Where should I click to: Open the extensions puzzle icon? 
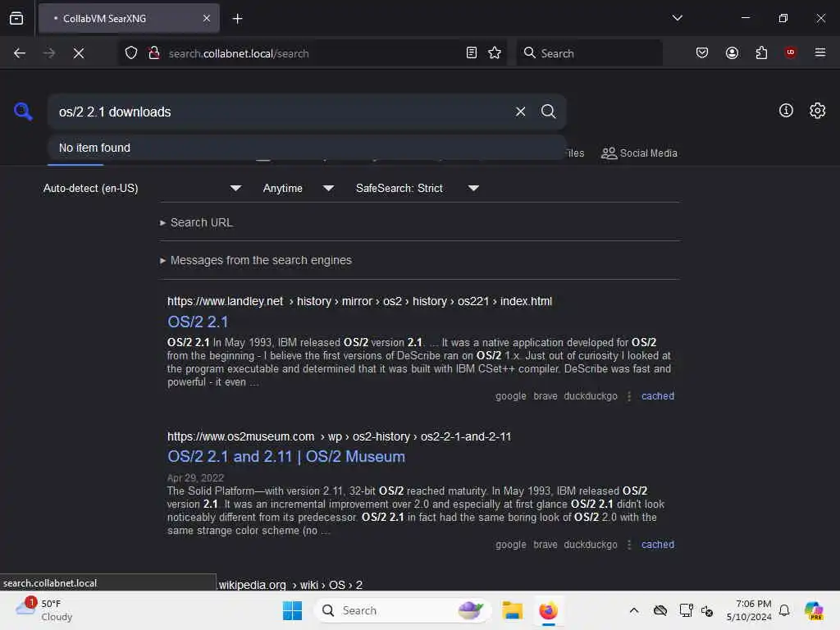coord(761,52)
